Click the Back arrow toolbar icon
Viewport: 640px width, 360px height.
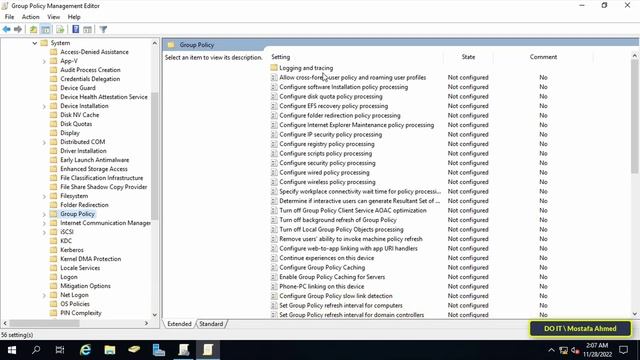(x=7, y=29)
